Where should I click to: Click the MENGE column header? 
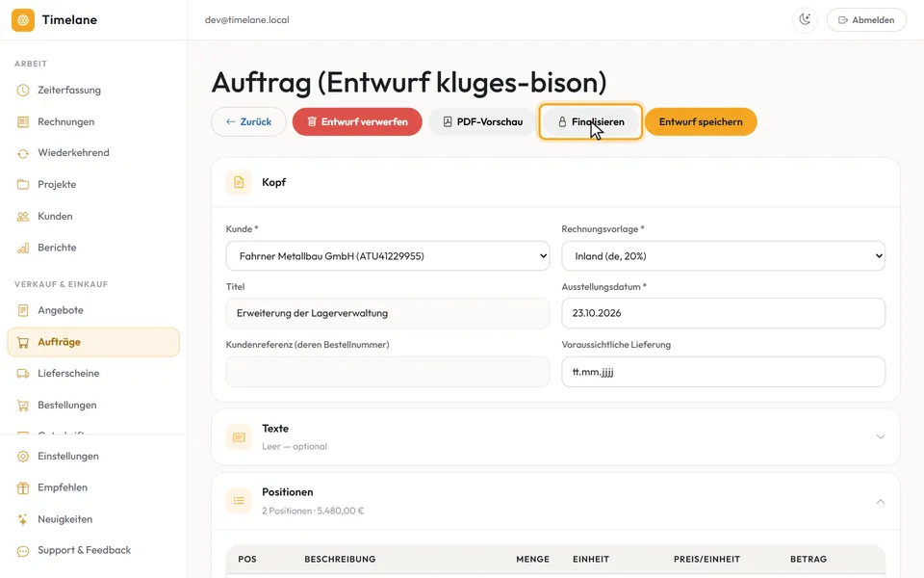point(532,559)
